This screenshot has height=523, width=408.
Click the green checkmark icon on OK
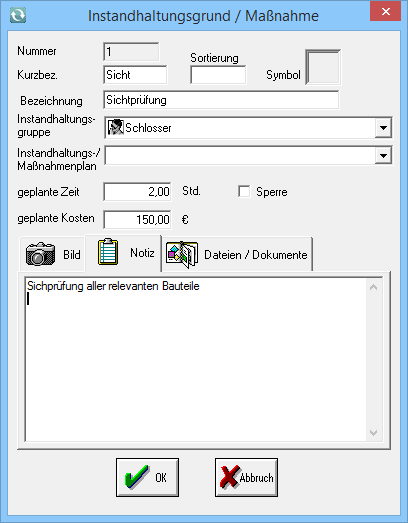click(x=137, y=477)
